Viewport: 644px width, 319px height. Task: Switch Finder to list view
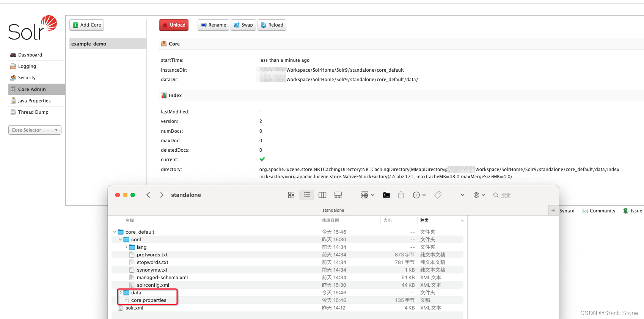307,195
